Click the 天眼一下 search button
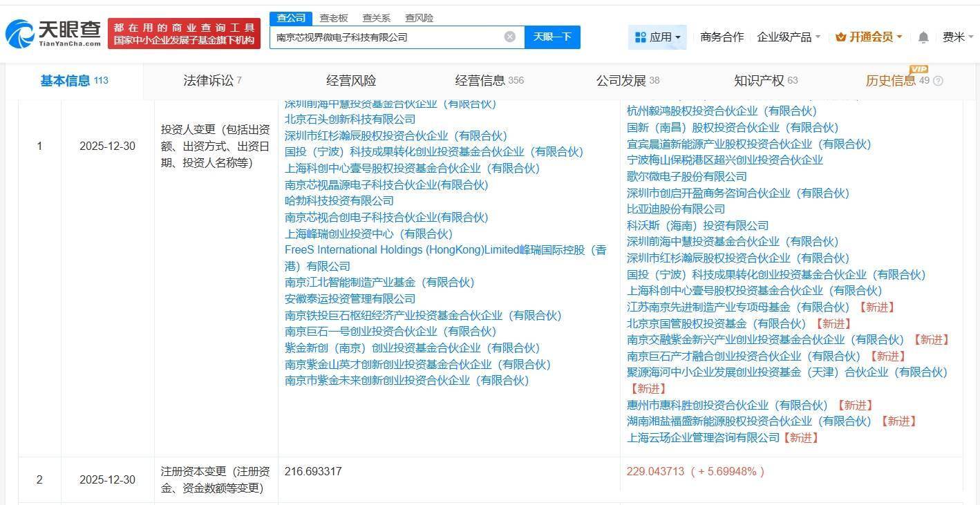 (552, 37)
